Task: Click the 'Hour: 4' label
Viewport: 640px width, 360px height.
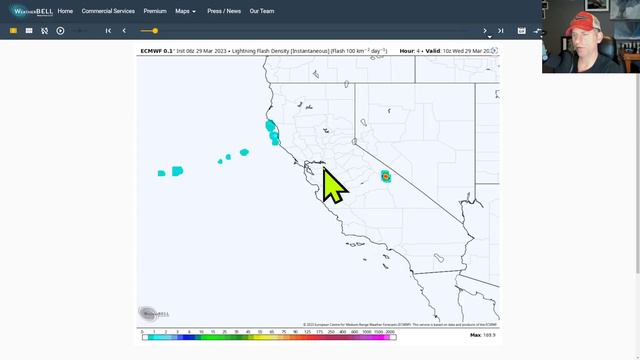Action: [409, 51]
